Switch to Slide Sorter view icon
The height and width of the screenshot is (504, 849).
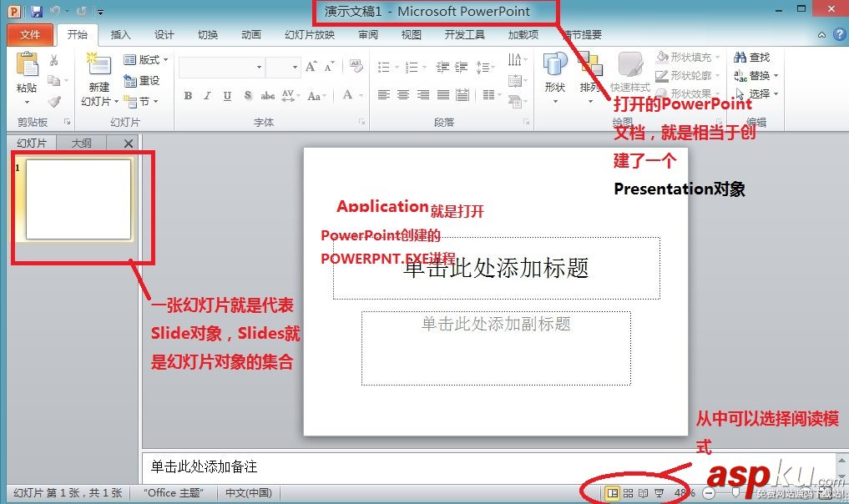628,492
